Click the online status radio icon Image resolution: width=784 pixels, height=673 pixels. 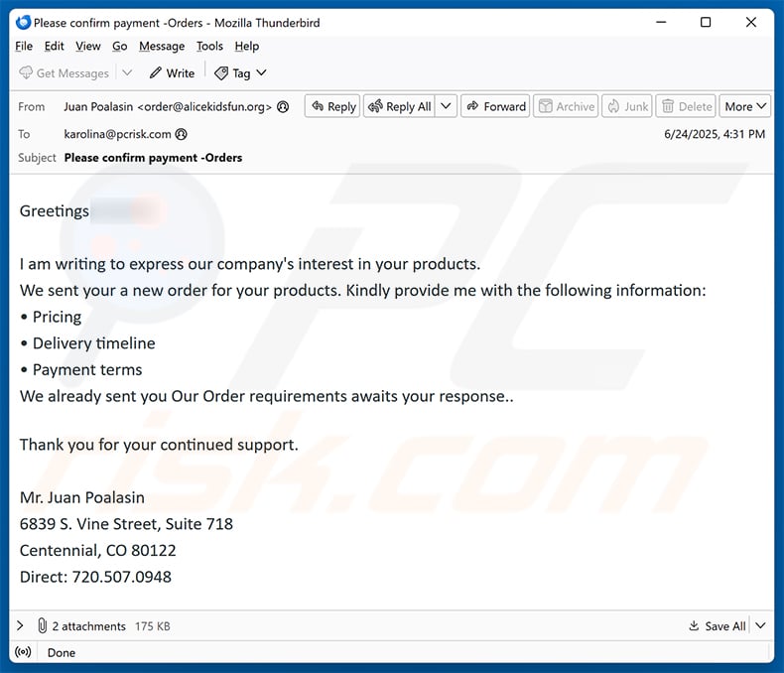pyautogui.click(x=23, y=652)
